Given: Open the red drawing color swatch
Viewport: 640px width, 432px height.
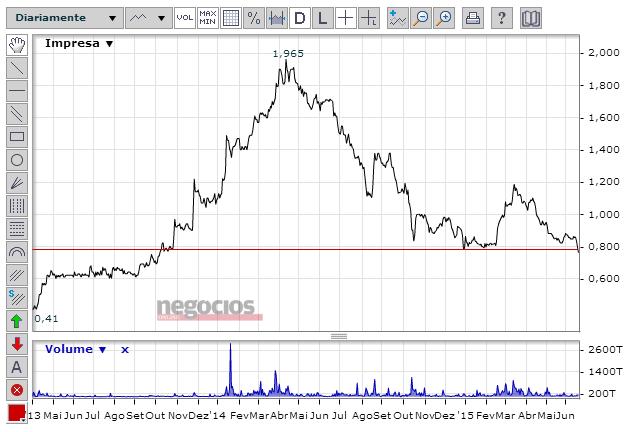Looking at the screenshot, I should 17,412.
